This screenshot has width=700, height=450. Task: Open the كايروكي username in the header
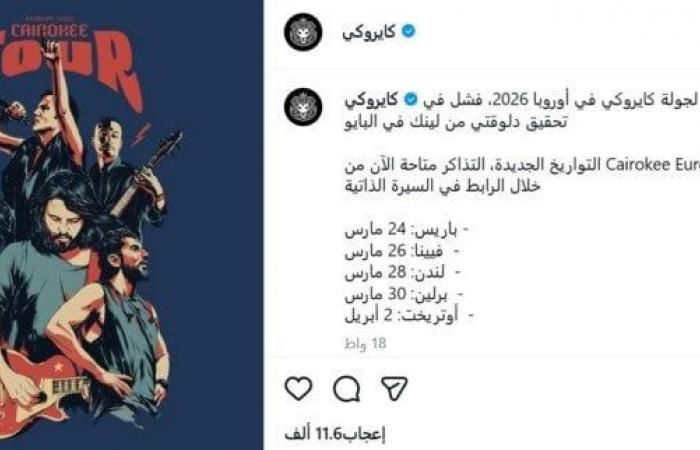pyautogui.click(x=369, y=32)
